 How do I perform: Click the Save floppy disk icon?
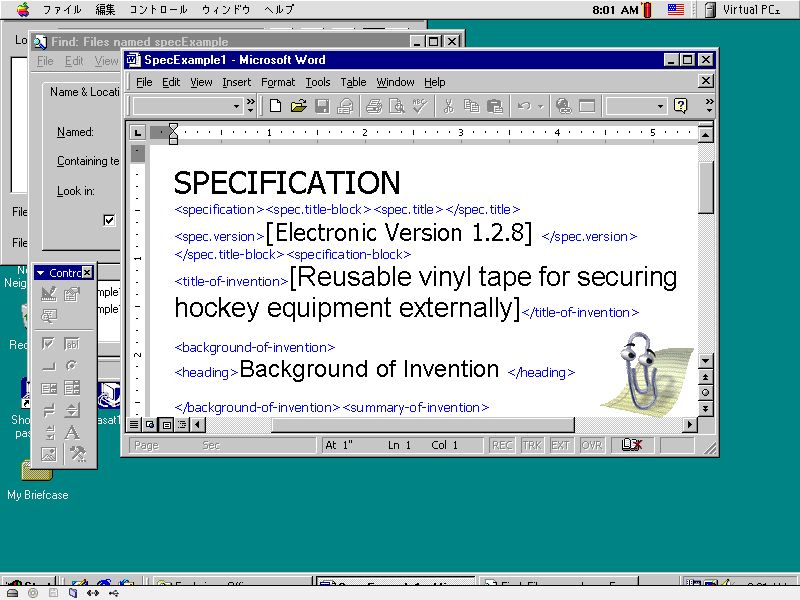click(x=322, y=106)
